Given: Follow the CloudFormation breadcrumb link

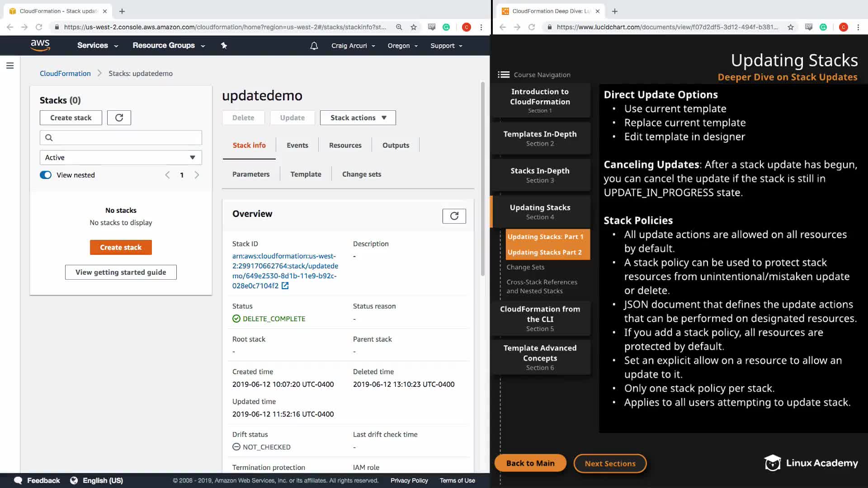Looking at the screenshot, I should tap(65, 73).
